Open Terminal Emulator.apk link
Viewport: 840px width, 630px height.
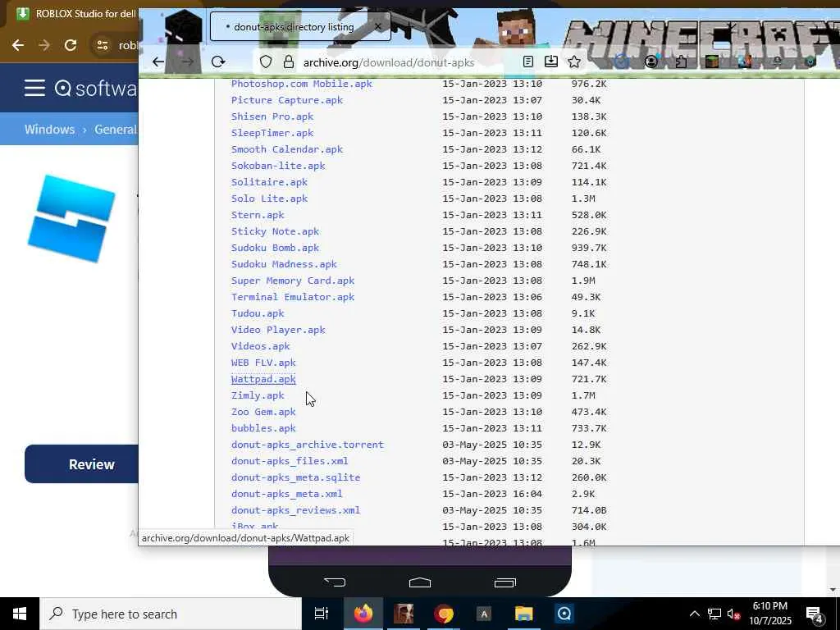293,297
